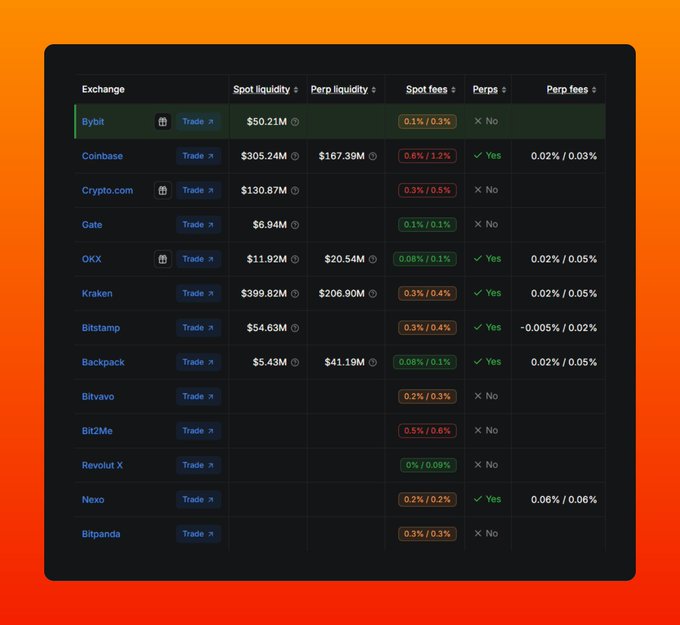Open the gift bonus icon for Bybit

tap(163, 122)
